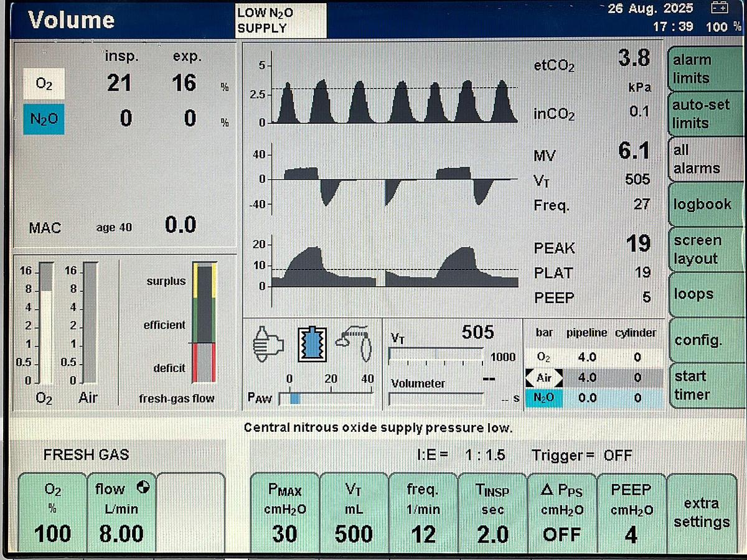Screen dimensions: 747x560
Task: Tap the MAC value 0.0
Action: point(181,225)
